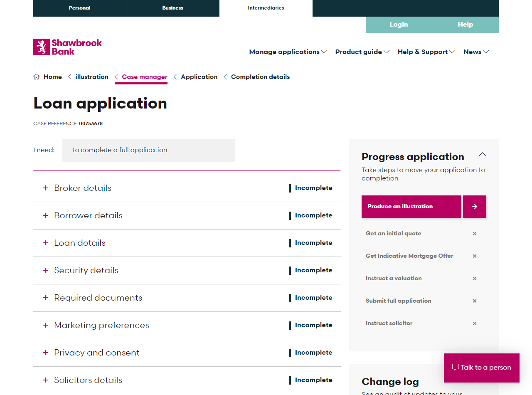Switch to the Personal tab
Screen dimensions: 532x395
click(79, 8)
